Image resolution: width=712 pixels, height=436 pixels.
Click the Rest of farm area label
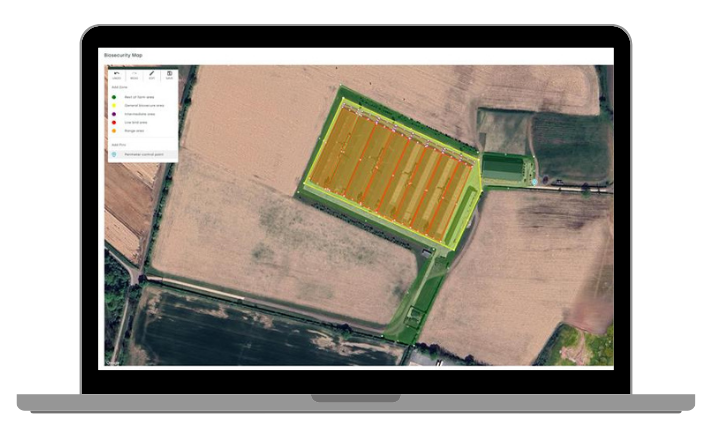(x=138, y=96)
